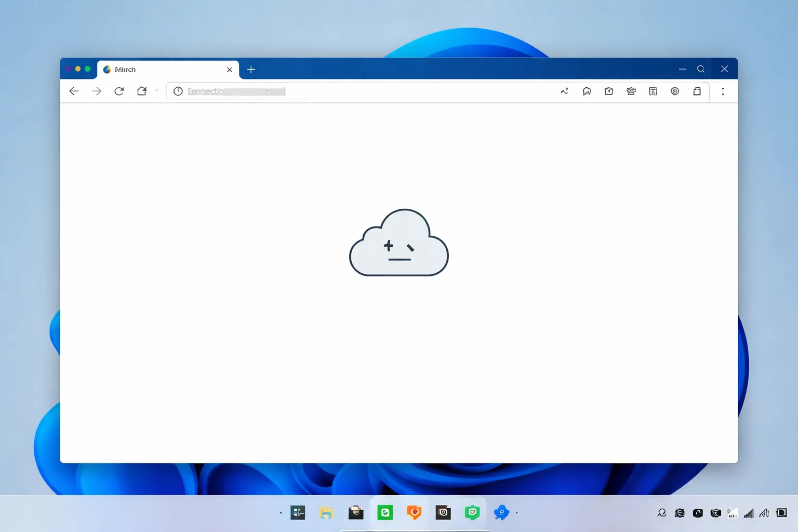Close the Mirrch tab
The width and height of the screenshot is (798, 532).
click(x=230, y=70)
